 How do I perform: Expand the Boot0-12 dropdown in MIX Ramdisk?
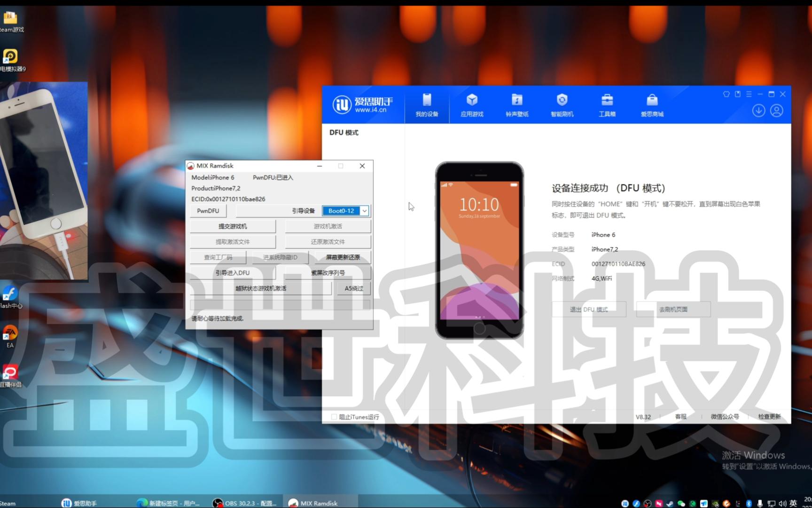coord(364,211)
